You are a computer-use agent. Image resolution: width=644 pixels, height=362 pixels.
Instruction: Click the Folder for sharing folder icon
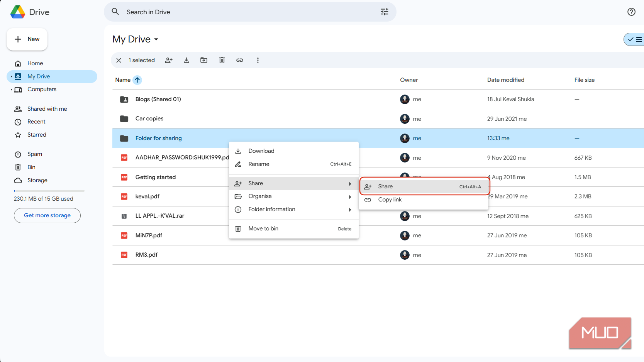click(124, 138)
